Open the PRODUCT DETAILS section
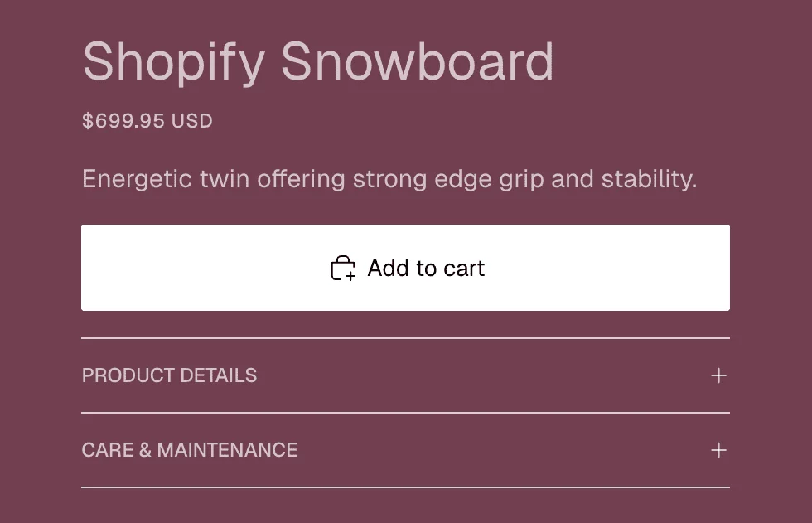Screen dimensions: 812x523 (x=405, y=375)
